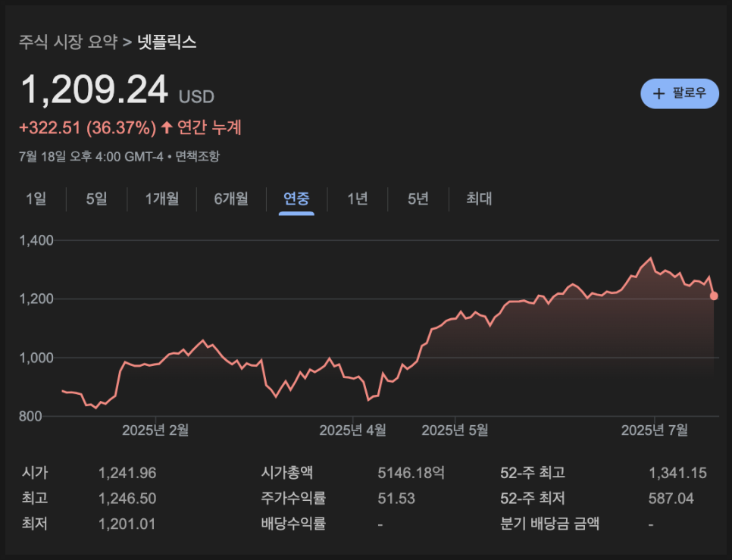Viewport: 732px width, 560px height.
Task: Click the 52-주 최고 value 1,341.15
Action: coord(677,473)
